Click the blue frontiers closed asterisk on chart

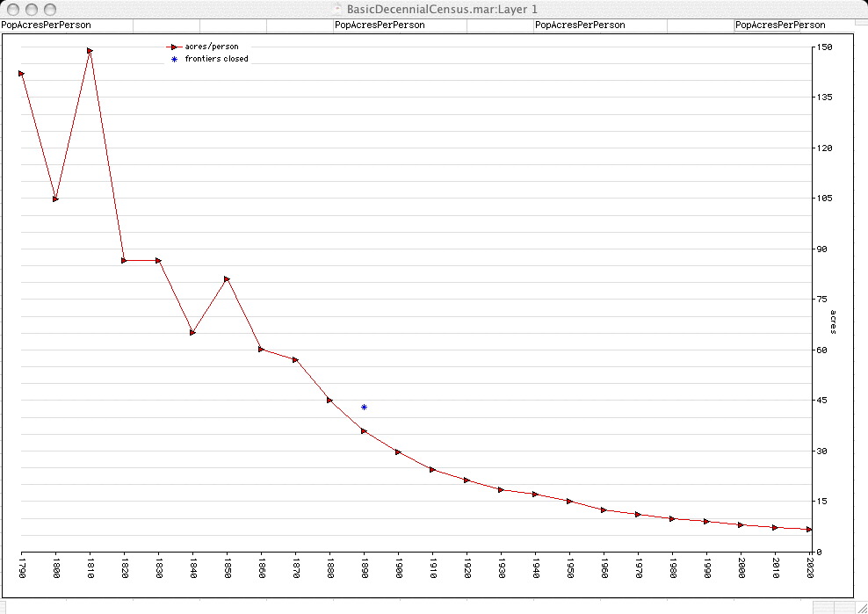point(364,407)
